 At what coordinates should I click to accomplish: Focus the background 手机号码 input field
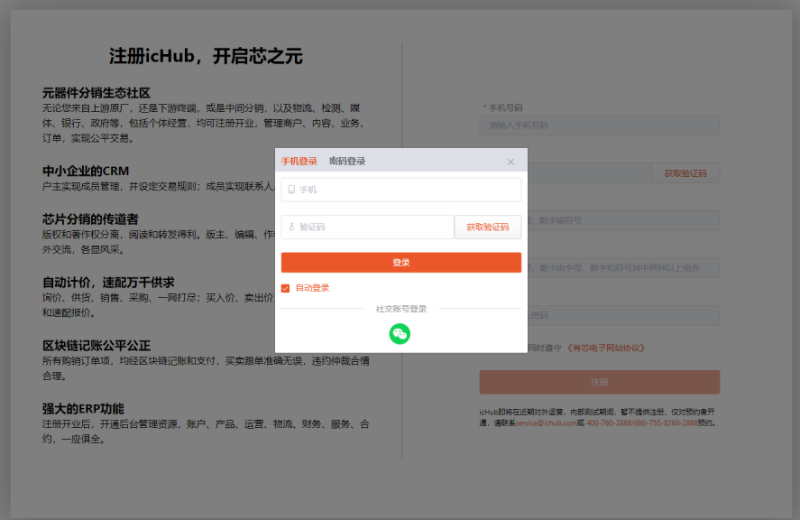point(600,125)
